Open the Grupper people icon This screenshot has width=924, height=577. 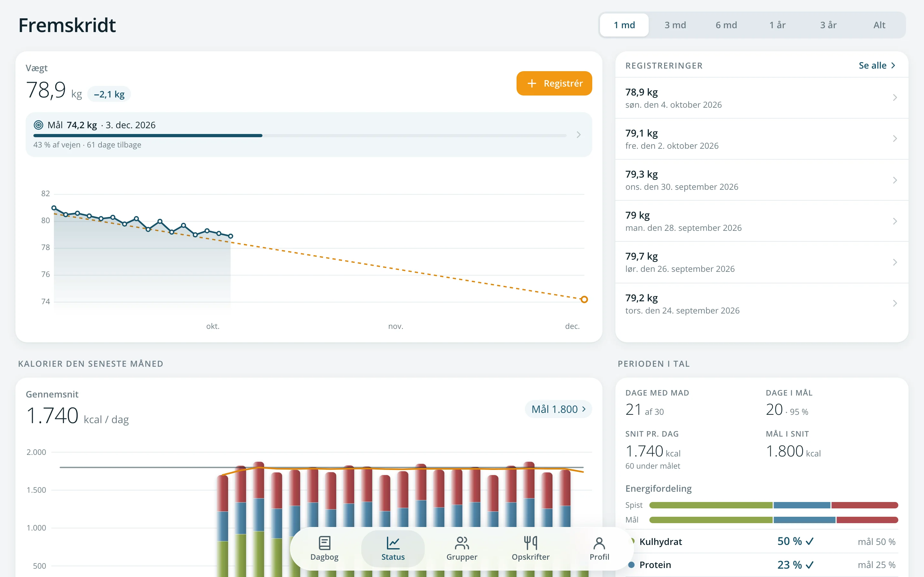click(462, 542)
